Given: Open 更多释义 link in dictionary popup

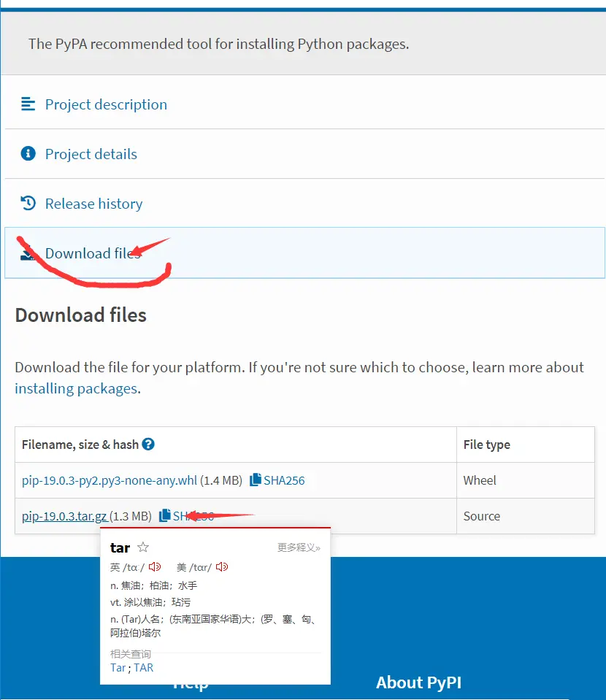Looking at the screenshot, I should click(x=299, y=547).
